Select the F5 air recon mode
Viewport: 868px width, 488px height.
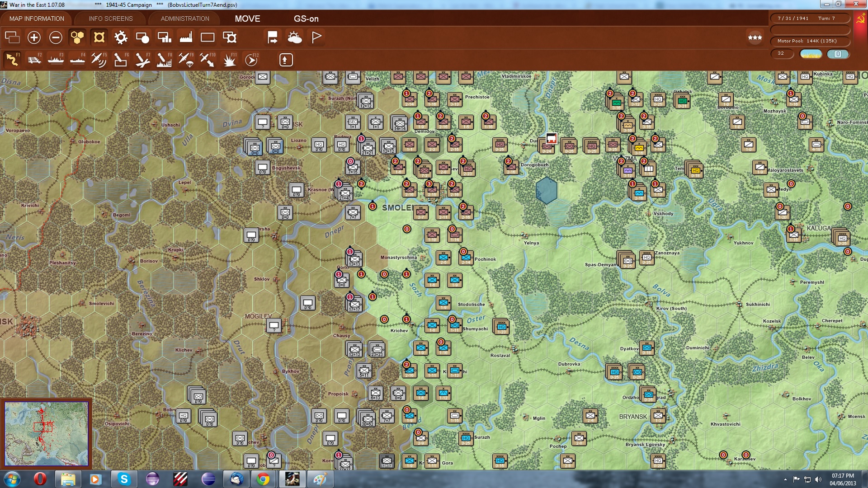click(x=99, y=60)
